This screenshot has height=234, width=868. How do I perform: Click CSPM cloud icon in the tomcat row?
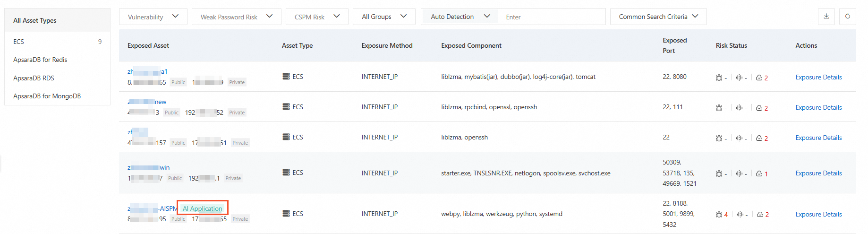pyautogui.click(x=759, y=78)
